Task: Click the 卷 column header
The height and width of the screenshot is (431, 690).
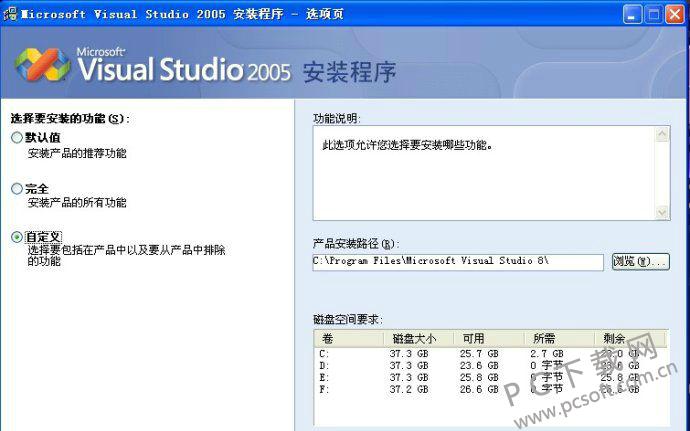Action: pyautogui.click(x=349, y=339)
